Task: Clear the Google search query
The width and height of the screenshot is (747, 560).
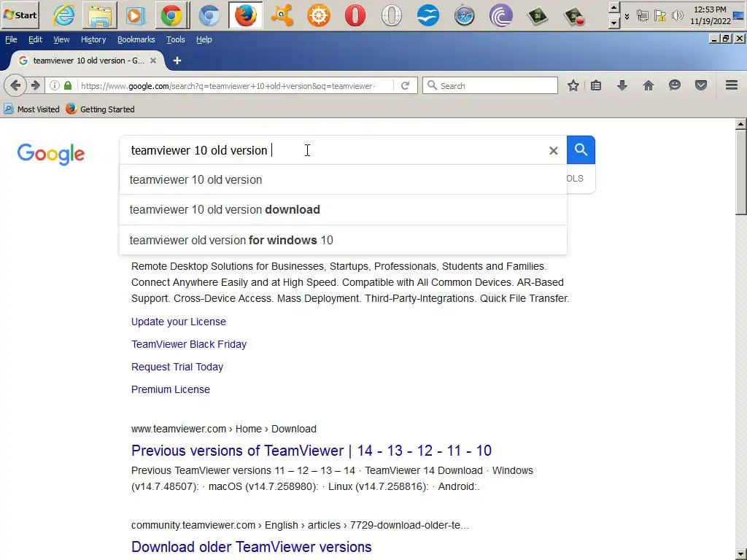Action: tap(553, 150)
